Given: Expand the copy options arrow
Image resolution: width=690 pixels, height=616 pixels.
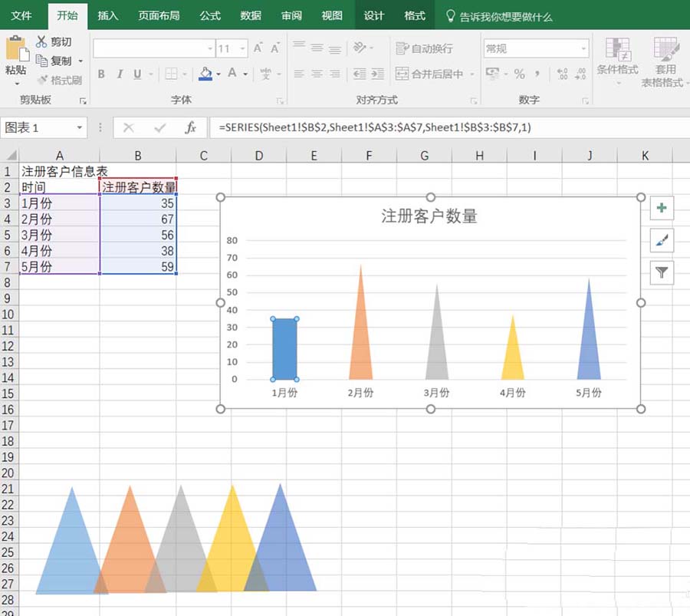Looking at the screenshot, I should (x=80, y=61).
